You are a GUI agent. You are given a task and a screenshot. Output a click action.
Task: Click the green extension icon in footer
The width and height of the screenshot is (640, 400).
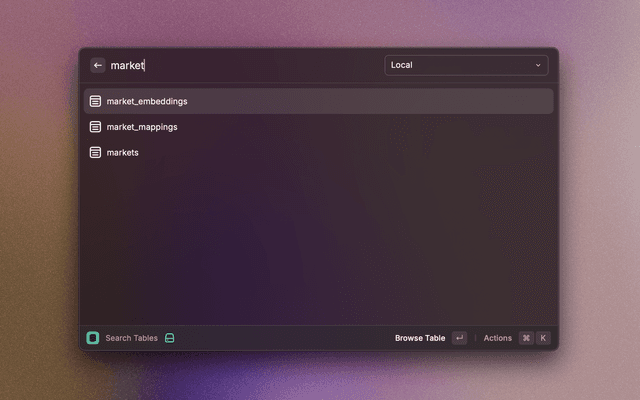(93, 338)
